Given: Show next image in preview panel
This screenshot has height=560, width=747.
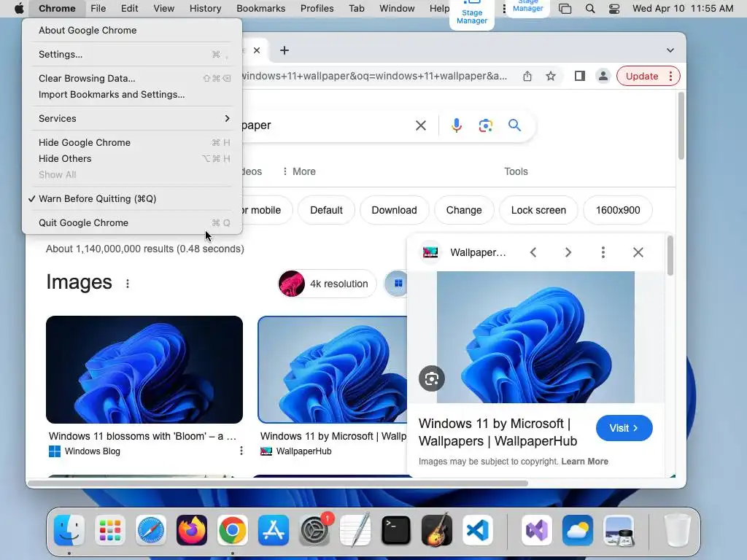Looking at the screenshot, I should (x=568, y=252).
